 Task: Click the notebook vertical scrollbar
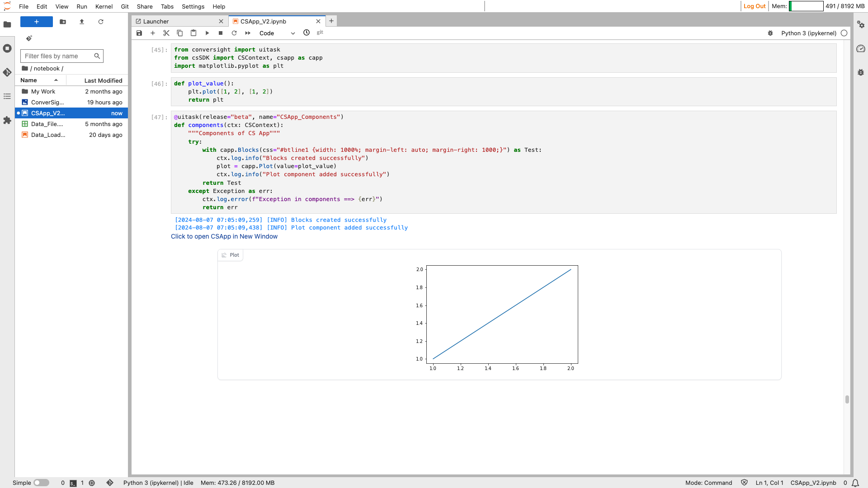(x=847, y=399)
